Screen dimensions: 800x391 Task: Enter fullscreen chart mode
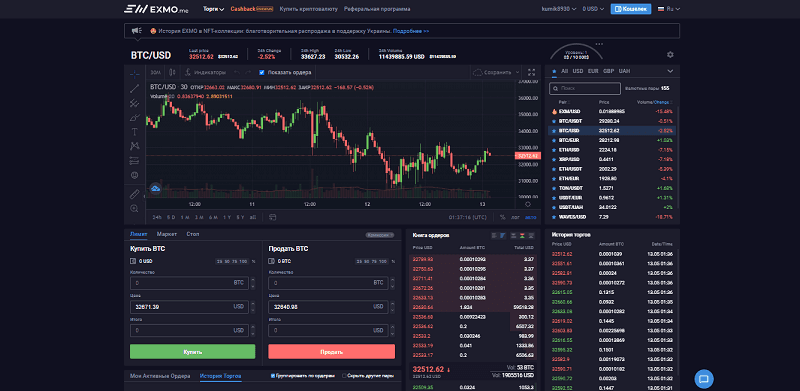(532, 72)
